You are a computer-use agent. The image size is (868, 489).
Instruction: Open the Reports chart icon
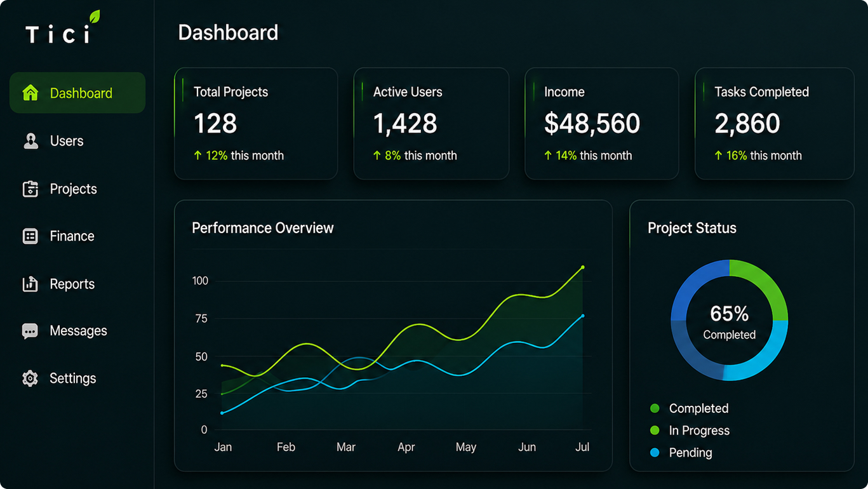coord(30,284)
